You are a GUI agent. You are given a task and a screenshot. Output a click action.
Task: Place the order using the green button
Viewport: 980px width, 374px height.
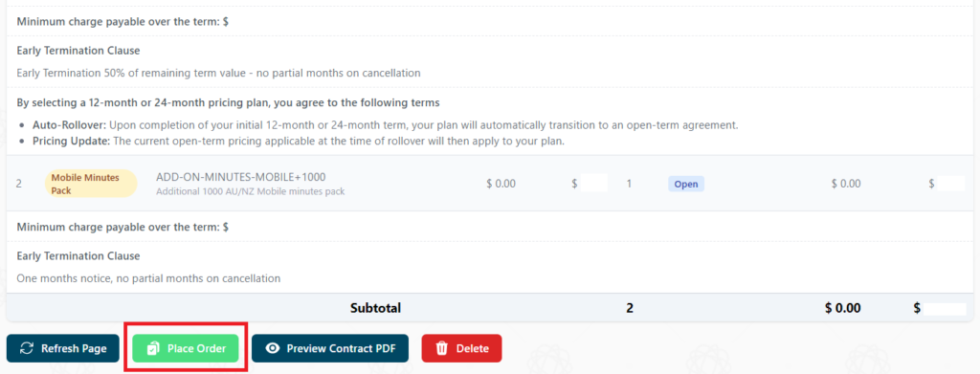point(186,348)
